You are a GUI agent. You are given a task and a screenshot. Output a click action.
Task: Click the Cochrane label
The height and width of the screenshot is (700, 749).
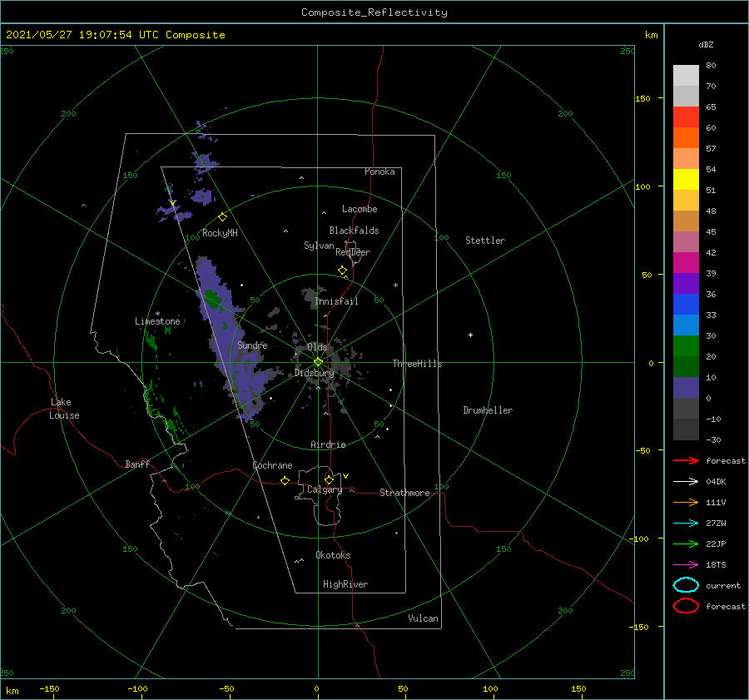[272, 465]
